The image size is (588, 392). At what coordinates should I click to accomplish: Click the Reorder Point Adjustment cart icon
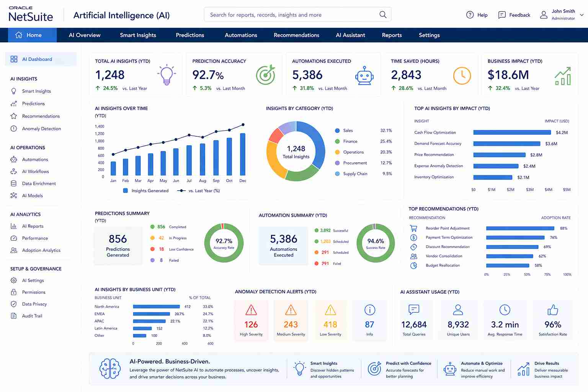click(x=414, y=228)
